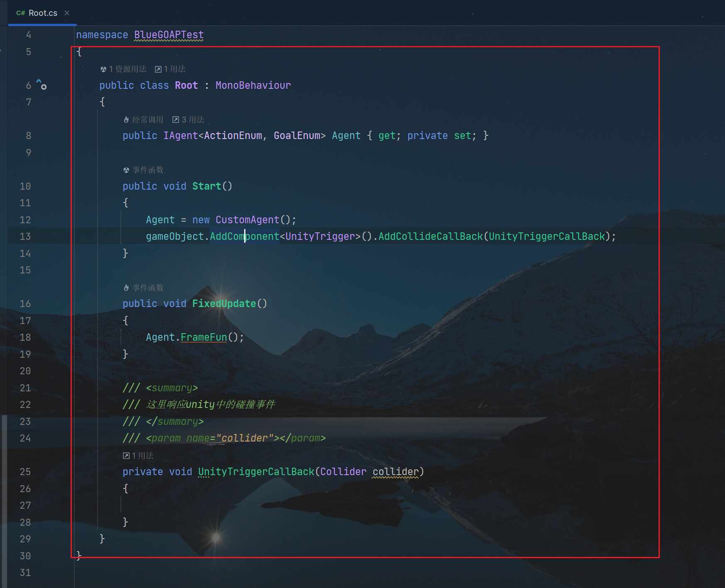Click the Collider parameter type
This screenshot has width=725, height=588.
[343, 471]
